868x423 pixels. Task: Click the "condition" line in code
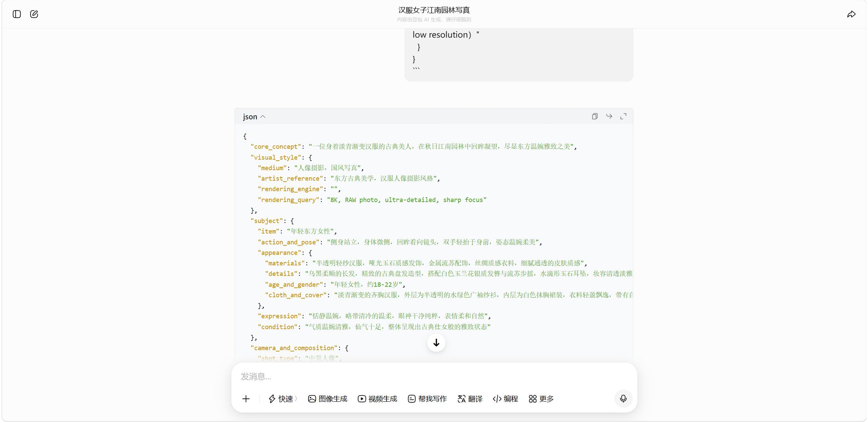tap(374, 327)
